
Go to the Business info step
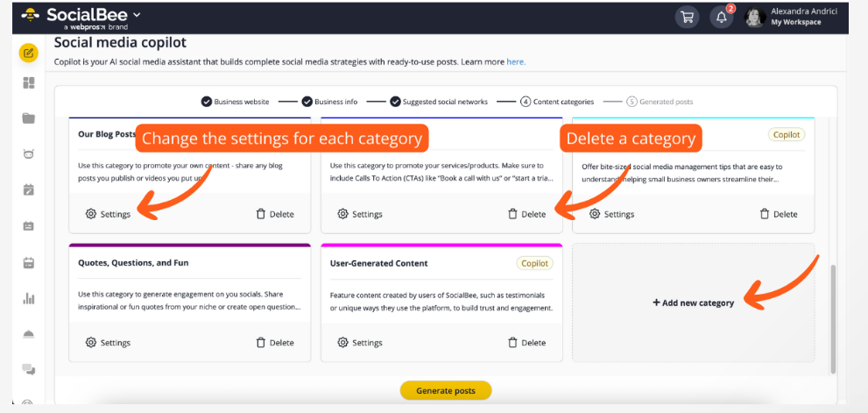coord(329,102)
